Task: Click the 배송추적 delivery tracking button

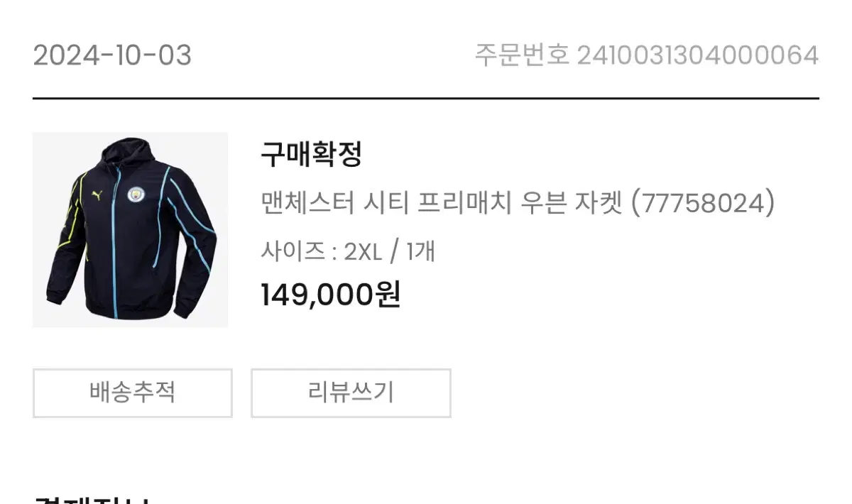Action: tap(132, 393)
